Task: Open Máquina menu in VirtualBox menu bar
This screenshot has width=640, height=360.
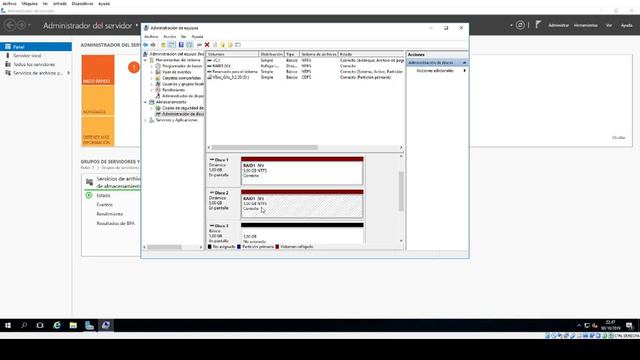Action: (30, 3)
